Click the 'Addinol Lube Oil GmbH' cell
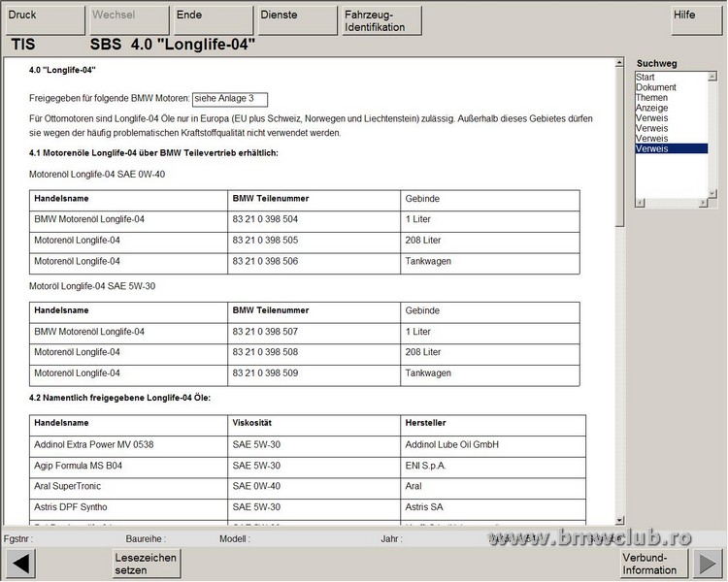 493,444
